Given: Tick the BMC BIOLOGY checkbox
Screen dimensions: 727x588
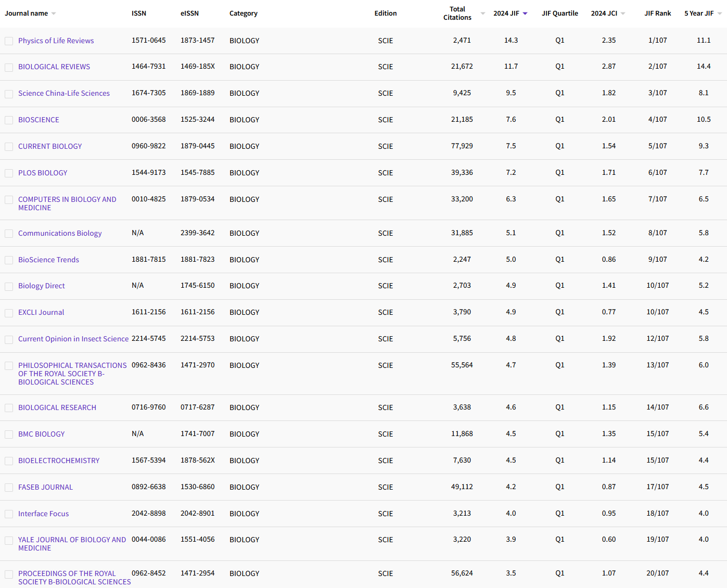Looking at the screenshot, I should pos(9,434).
